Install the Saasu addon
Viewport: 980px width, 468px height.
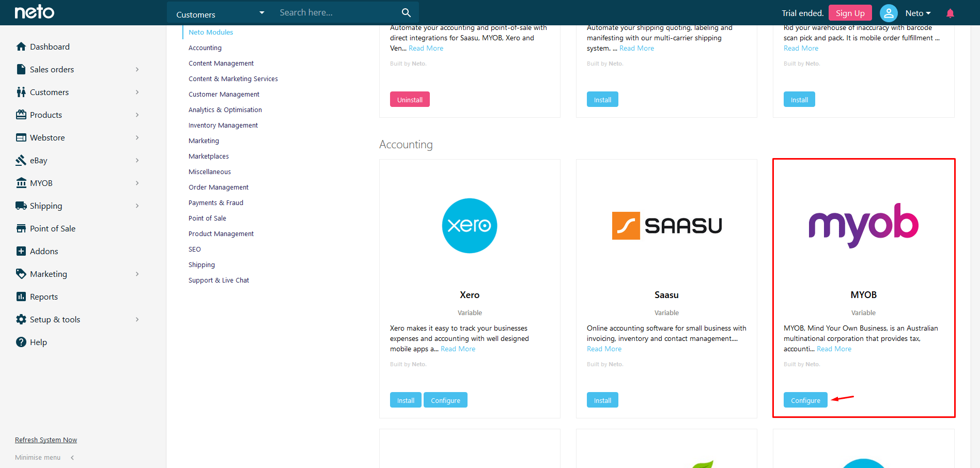602,400
